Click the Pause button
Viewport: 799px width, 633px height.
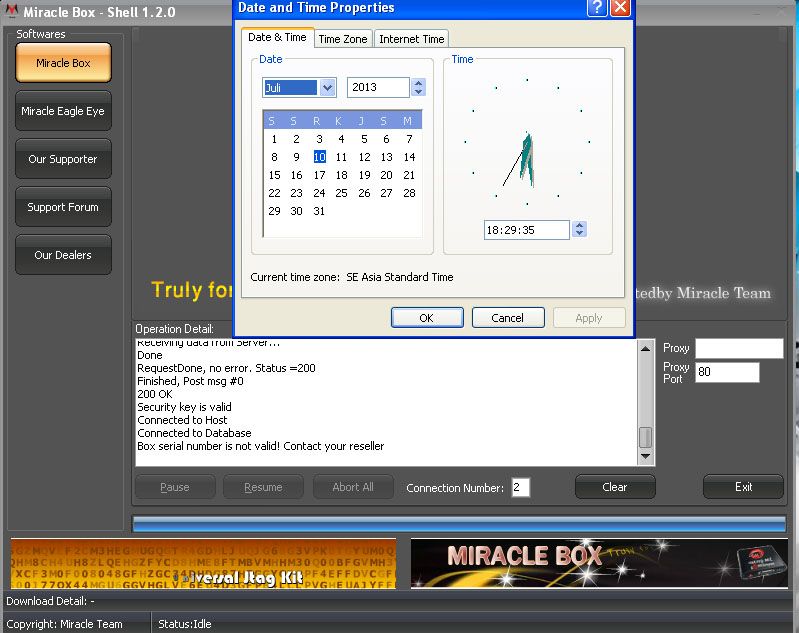pos(175,487)
